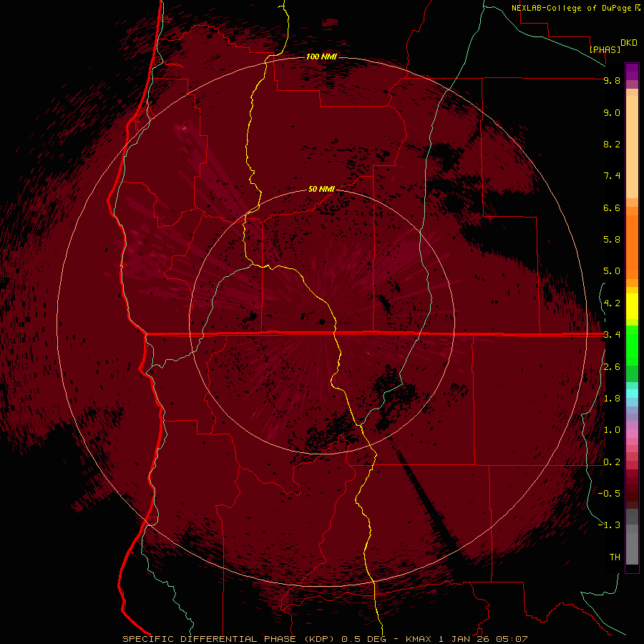Click the TH legend label

615,557
